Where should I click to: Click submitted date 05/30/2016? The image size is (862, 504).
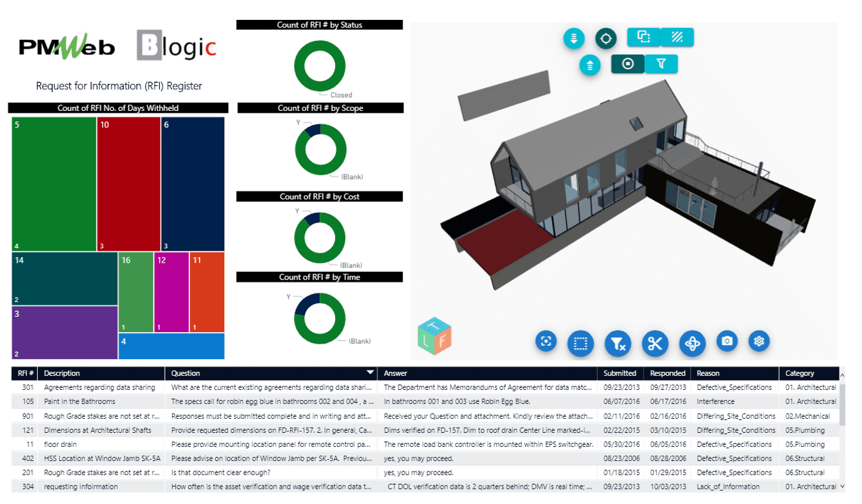(x=620, y=444)
